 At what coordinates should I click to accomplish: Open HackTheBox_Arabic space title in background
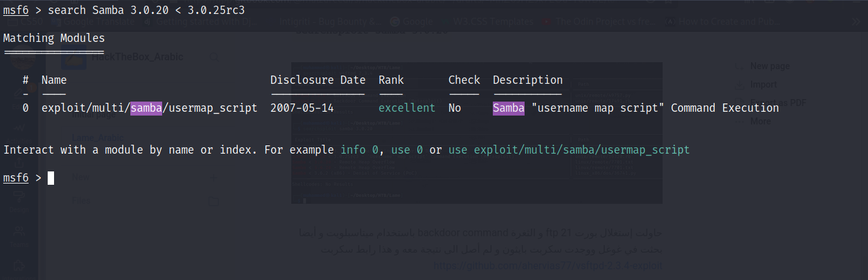[x=137, y=57]
